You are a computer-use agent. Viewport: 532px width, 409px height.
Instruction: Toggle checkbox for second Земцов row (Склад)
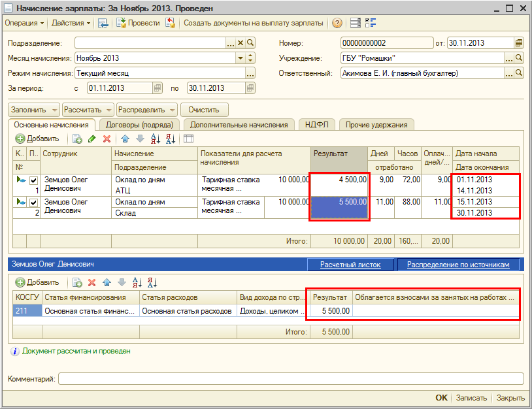33,203
